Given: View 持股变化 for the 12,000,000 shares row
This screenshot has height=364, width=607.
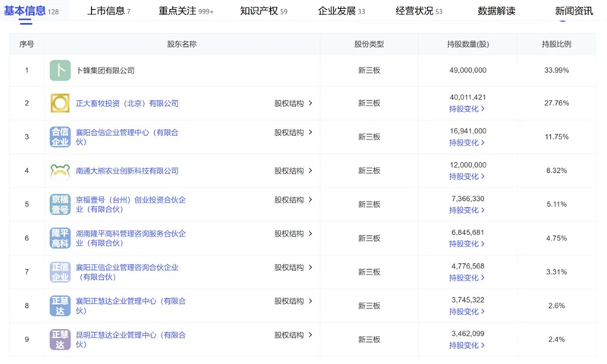Looking at the screenshot, I should click(x=467, y=177).
